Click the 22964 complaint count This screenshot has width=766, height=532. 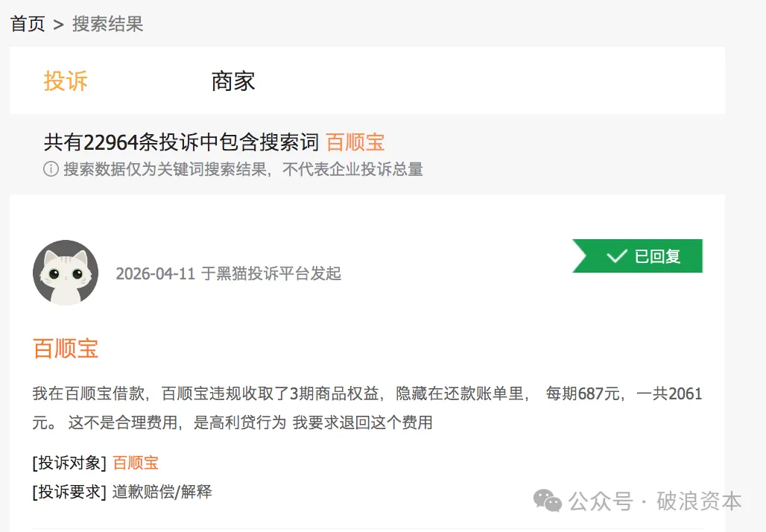tap(111, 142)
